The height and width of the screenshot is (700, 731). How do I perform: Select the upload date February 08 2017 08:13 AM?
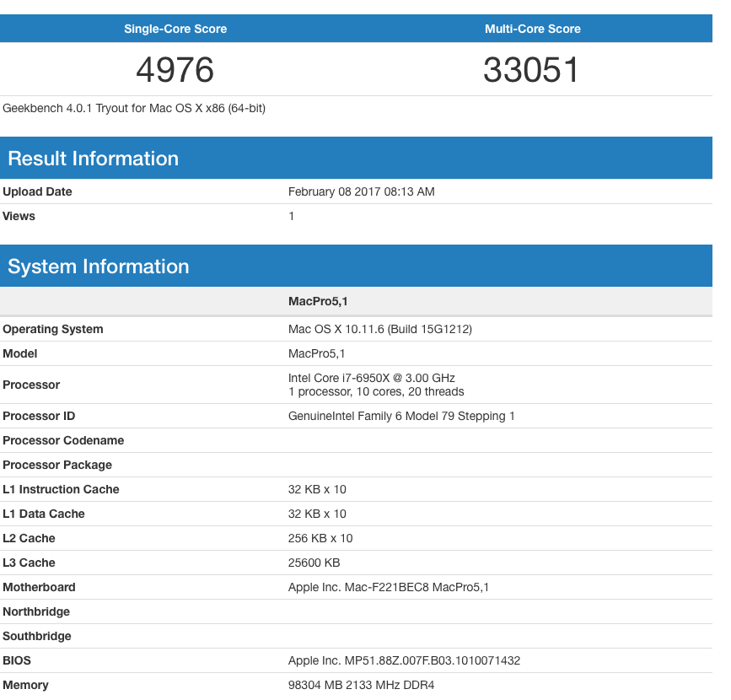pyautogui.click(x=362, y=191)
